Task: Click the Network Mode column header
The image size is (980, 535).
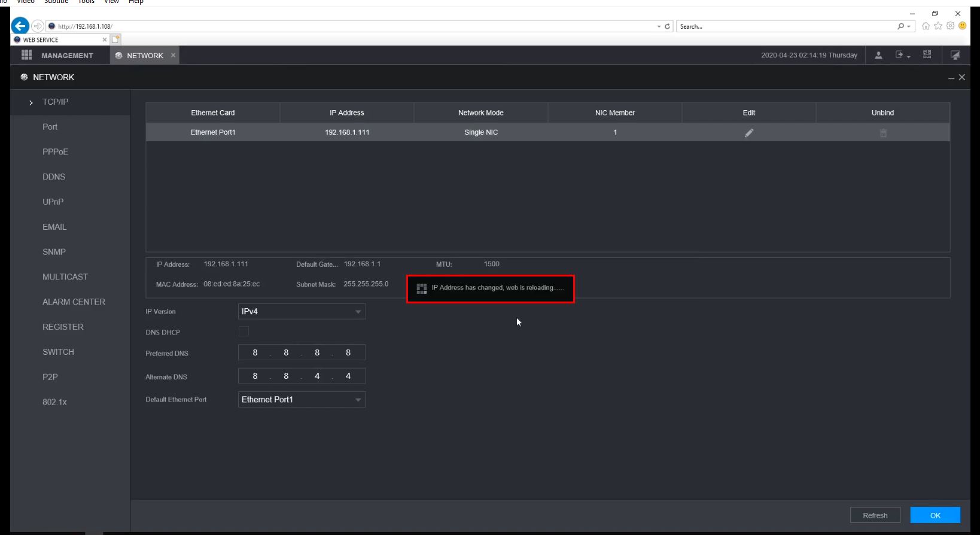Action: pos(481,113)
